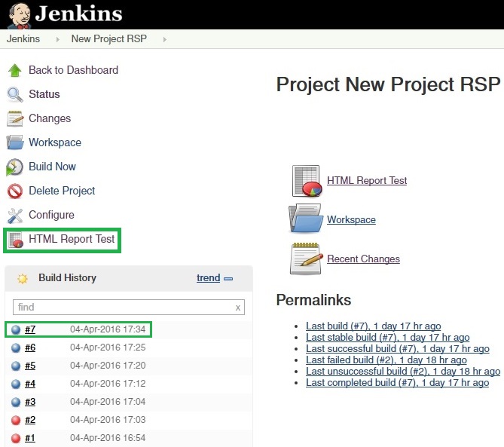Click the 04-Apr-2016 16:54 build timestamp
This screenshot has height=447, width=504.
(108, 438)
